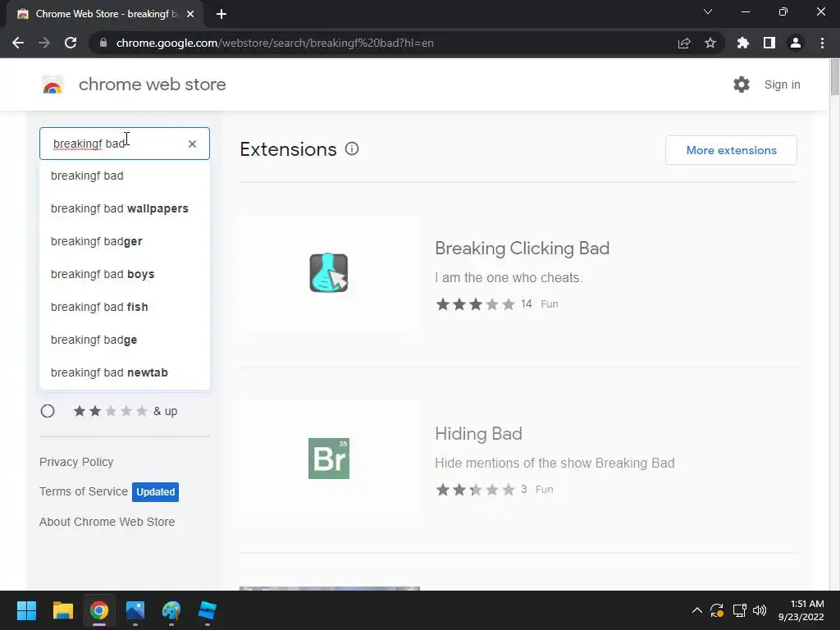Close the Chrome Web Store tab
The height and width of the screenshot is (630, 840).
(190, 14)
